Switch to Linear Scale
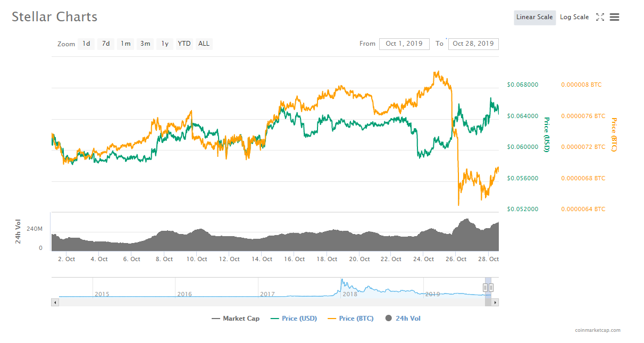The image size is (644, 343). click(534, 17)
